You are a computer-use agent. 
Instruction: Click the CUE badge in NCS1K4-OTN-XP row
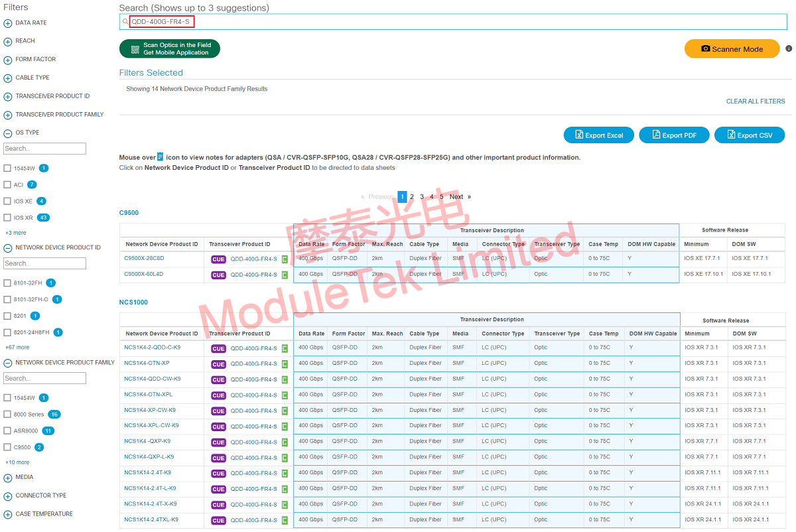tap(218, 363)
